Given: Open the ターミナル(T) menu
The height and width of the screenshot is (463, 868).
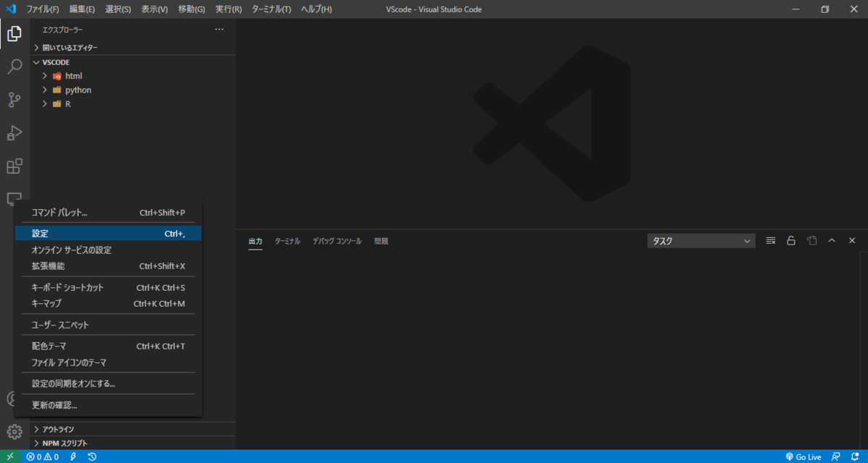Looking at the screenshot, I should pyautogui.click(x=271, y=9).
